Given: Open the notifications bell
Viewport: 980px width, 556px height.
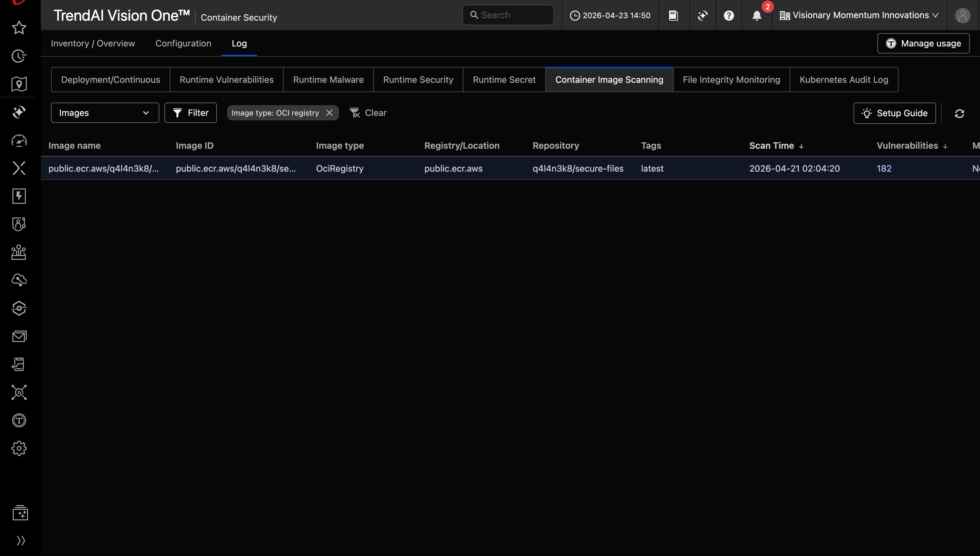Looking at the screenshot, I should 756,15.
